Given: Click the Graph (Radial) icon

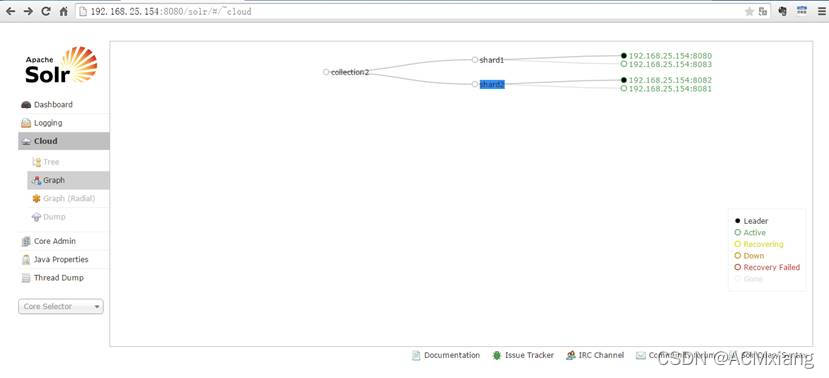Looking at the screenshot, I should point(36,199).
